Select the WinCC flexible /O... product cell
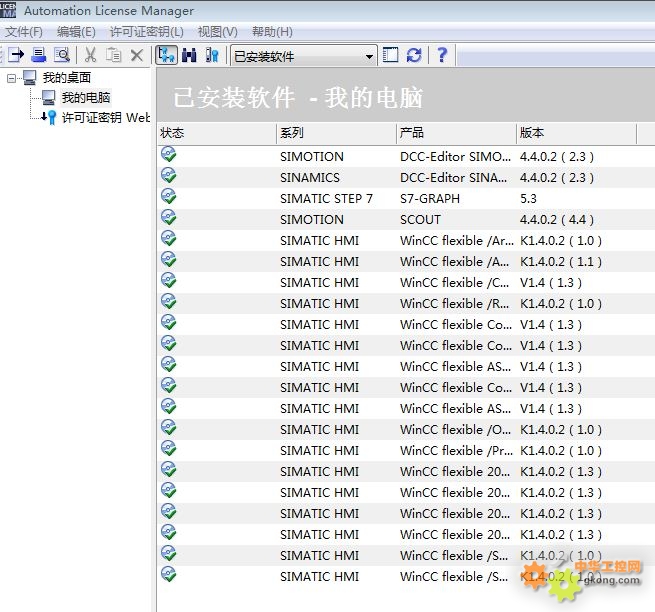655x612 pixels. click(455, 430)
